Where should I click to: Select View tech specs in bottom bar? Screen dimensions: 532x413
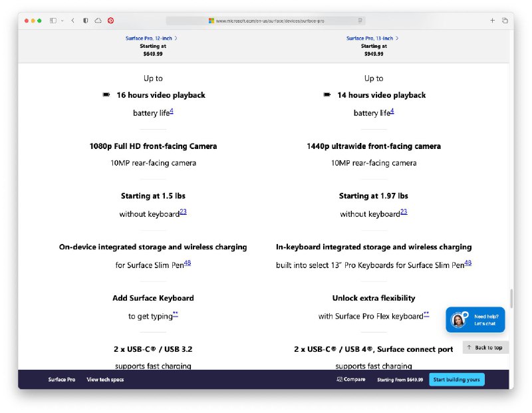105,380
